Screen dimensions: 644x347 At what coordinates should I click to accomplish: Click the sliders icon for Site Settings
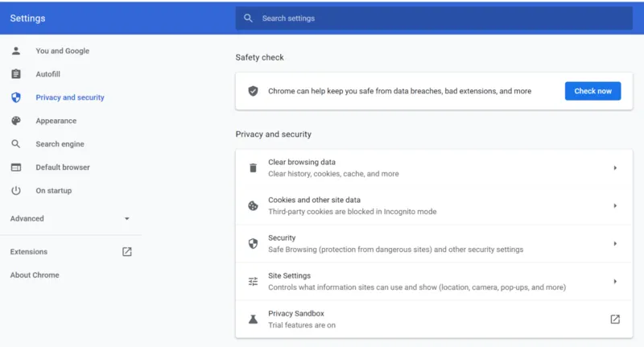tap(253, 281)
